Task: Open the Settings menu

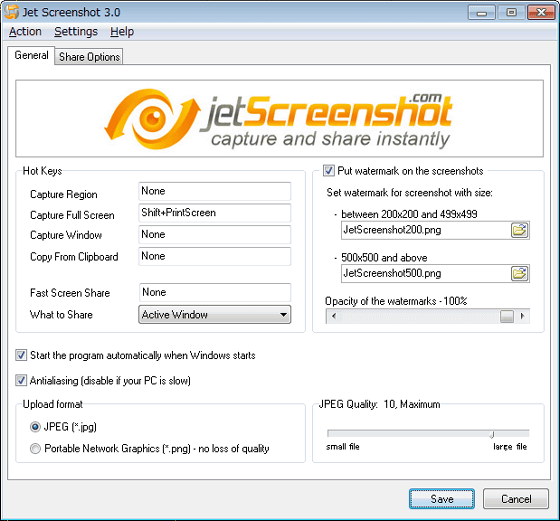Action: pos(76,32)
